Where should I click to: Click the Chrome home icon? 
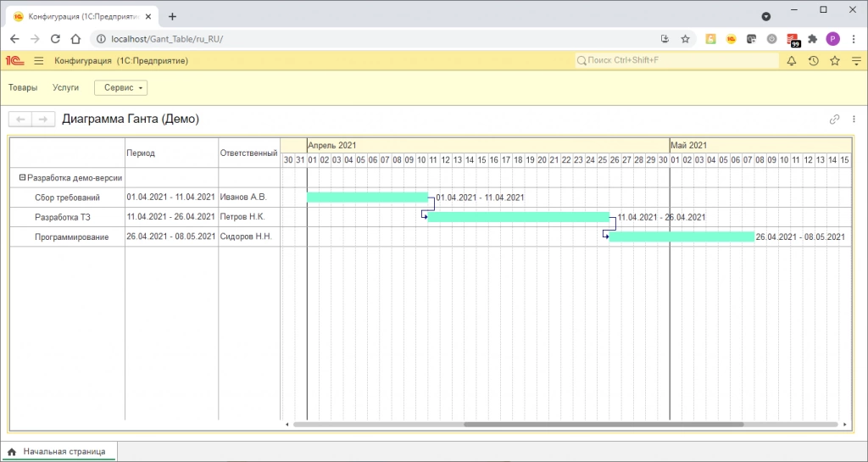75,39
